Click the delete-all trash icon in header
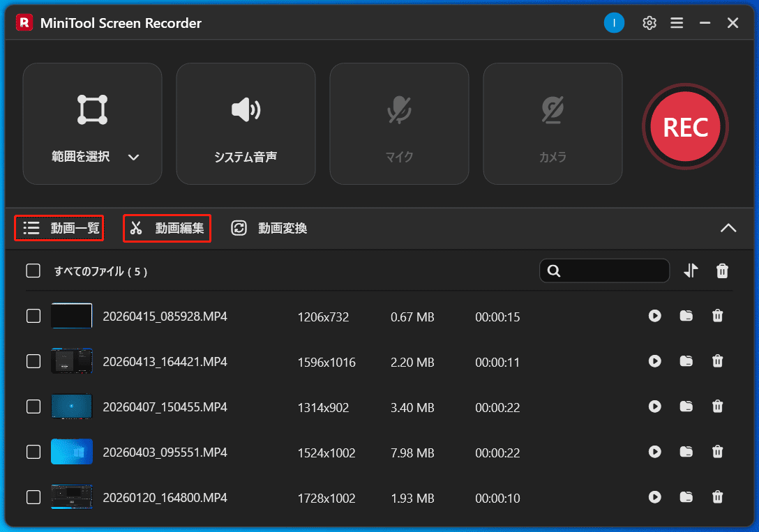 tap(722, 271)
